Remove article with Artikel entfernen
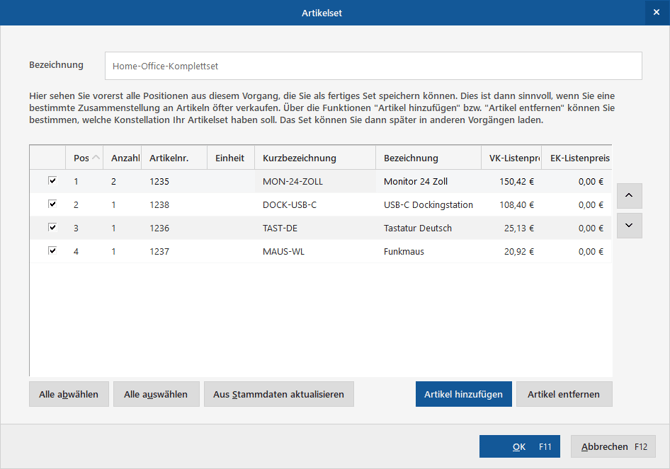 (564, 394)
